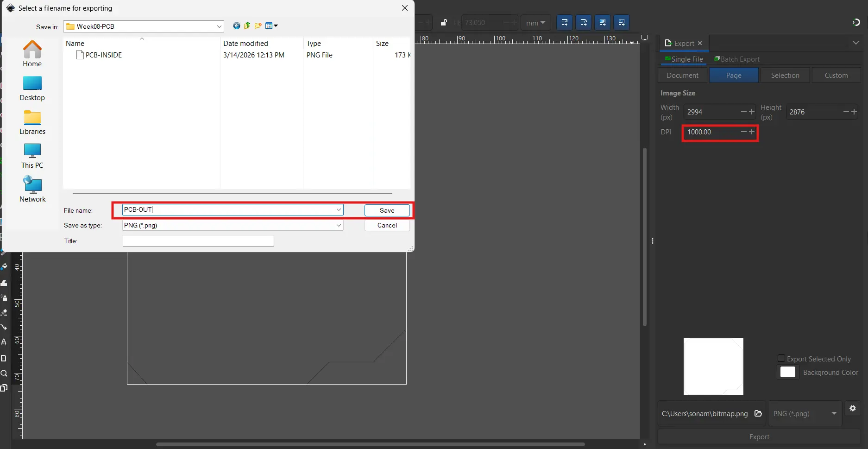Toggle scale stroke width with objects
The image size is (868, 449).
click(x=564, y=22)
